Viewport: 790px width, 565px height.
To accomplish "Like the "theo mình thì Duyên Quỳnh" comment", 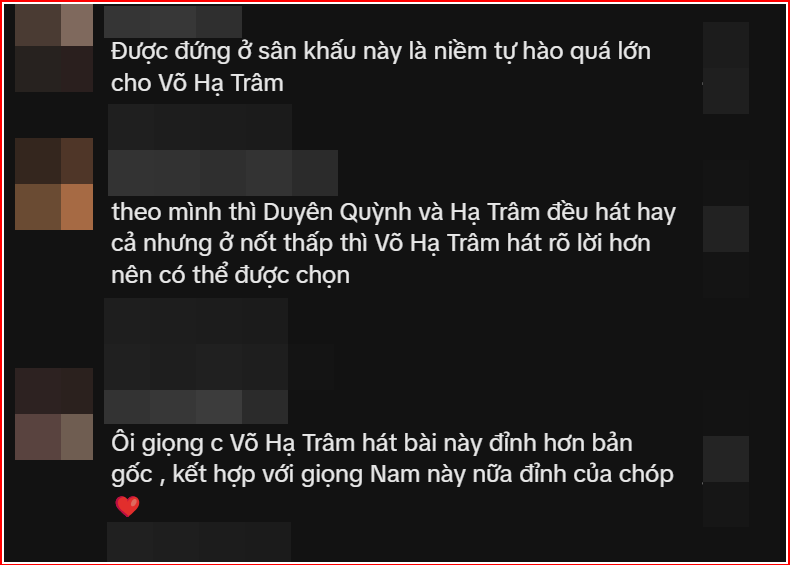I will pos(726,228).
